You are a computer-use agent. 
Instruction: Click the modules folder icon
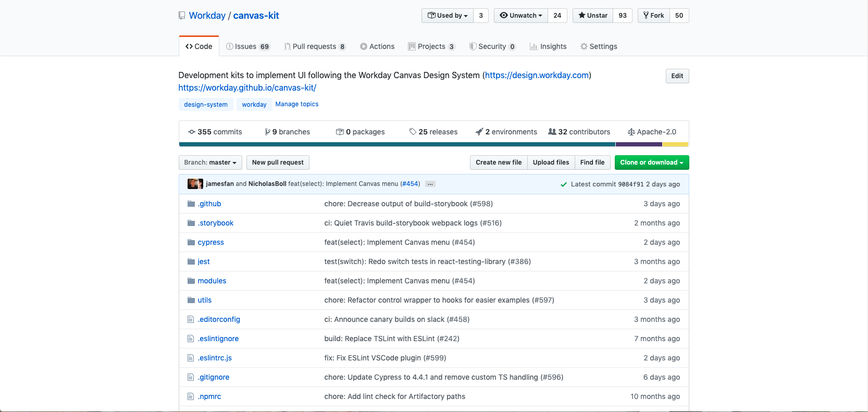[191, 281]
